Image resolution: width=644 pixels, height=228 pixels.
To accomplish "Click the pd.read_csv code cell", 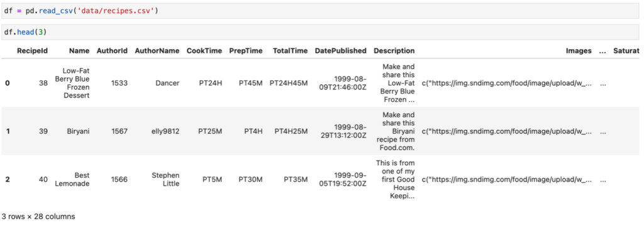I will [322, 11].
